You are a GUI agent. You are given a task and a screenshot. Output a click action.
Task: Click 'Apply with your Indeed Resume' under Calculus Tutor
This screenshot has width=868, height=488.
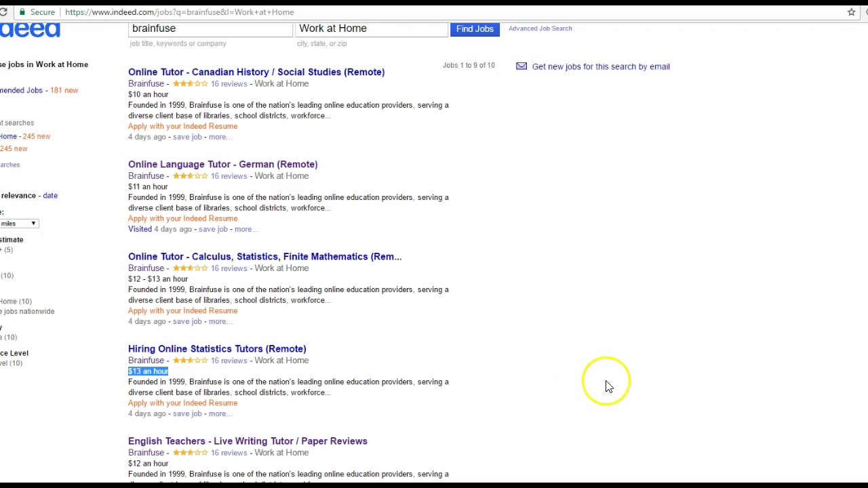[x=183, y=310]
